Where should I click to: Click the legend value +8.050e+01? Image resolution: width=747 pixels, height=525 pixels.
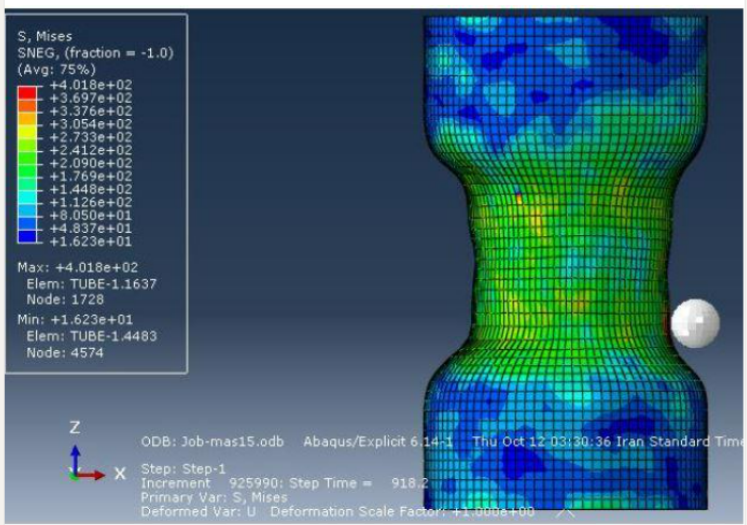click(x=91, y=215)
